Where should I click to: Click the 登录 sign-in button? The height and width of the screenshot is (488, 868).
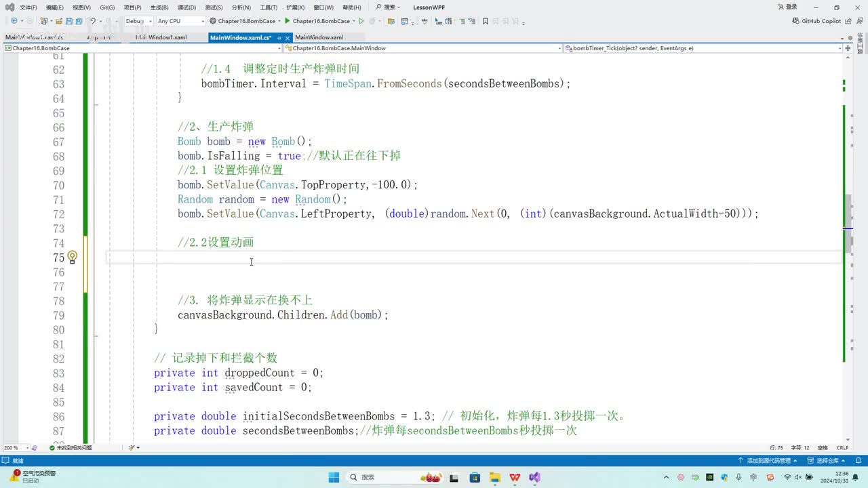pos(787,7)
